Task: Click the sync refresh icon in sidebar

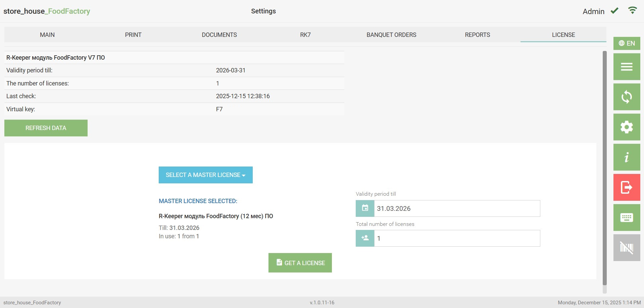Action: pyautogui.click(x=627, y=97)
